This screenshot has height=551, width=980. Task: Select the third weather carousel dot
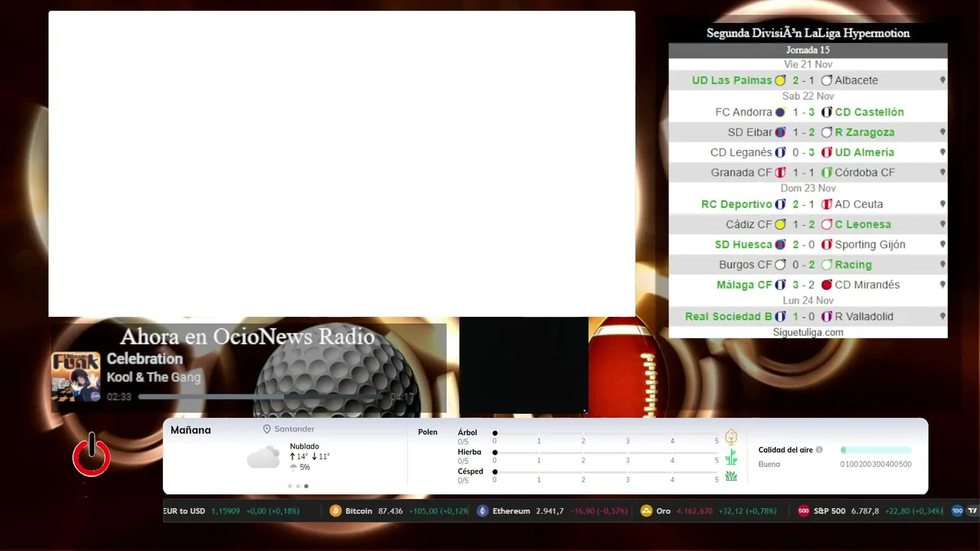pos(306,486)
